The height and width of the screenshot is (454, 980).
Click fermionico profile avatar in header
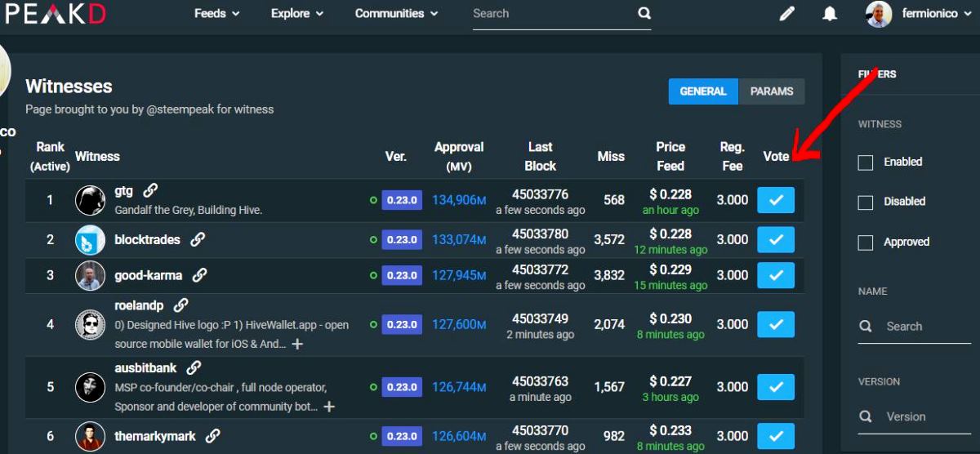tap(879, 14)
